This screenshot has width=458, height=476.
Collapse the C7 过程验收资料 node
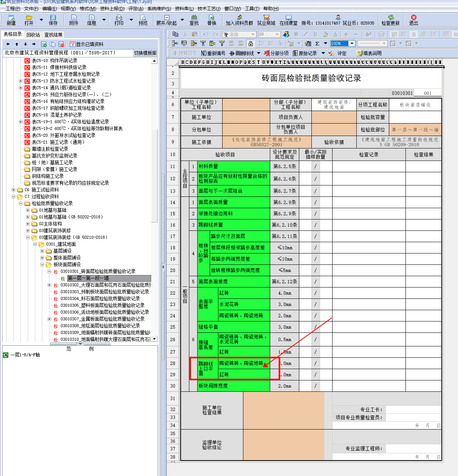point(14,196)
